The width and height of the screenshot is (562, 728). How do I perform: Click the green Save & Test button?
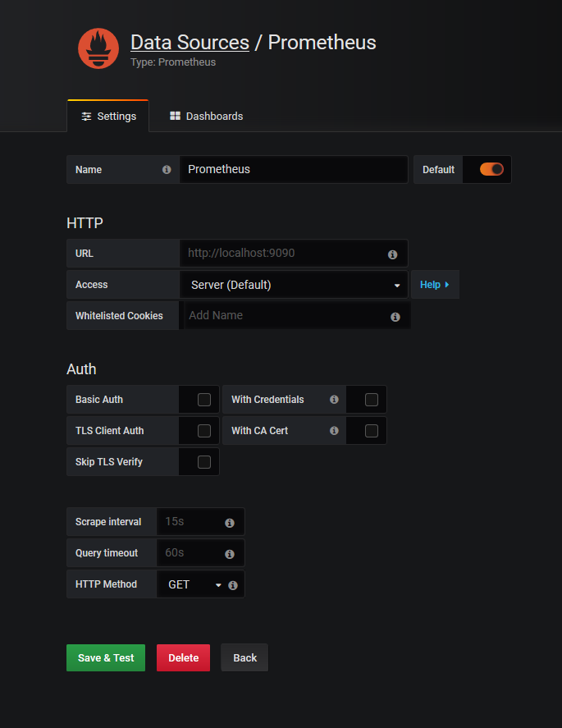point(106,657)
